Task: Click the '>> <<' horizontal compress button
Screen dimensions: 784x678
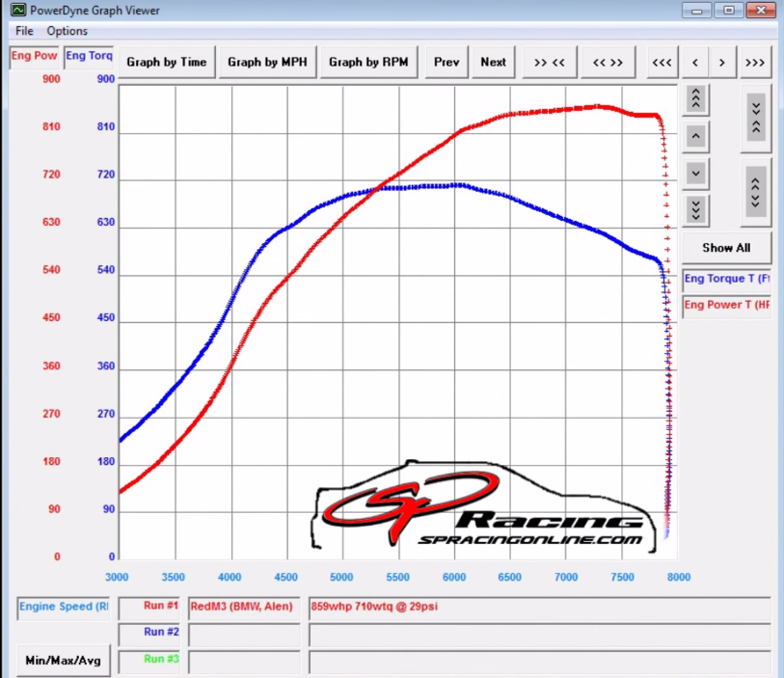Action: click(550, 62)
